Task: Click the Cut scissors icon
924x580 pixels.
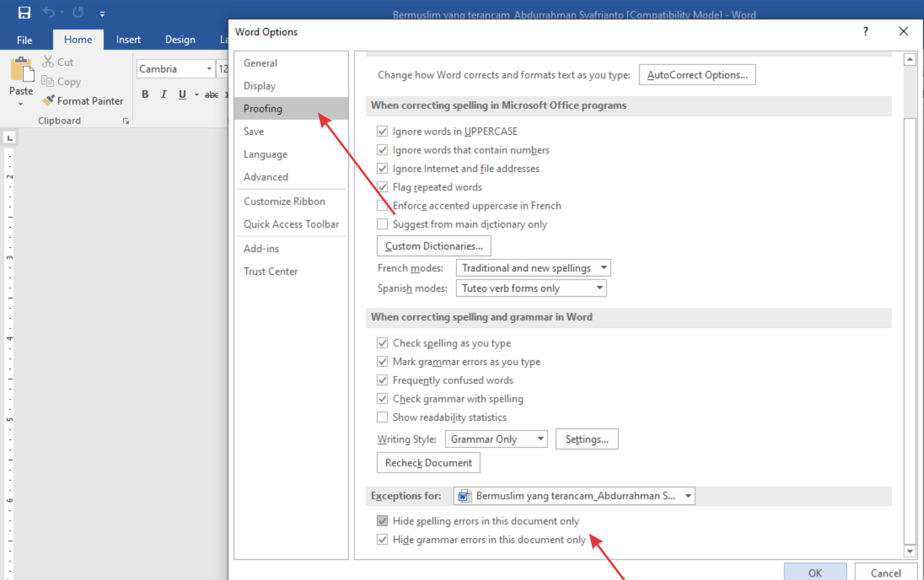Action: tap(48, 62)
